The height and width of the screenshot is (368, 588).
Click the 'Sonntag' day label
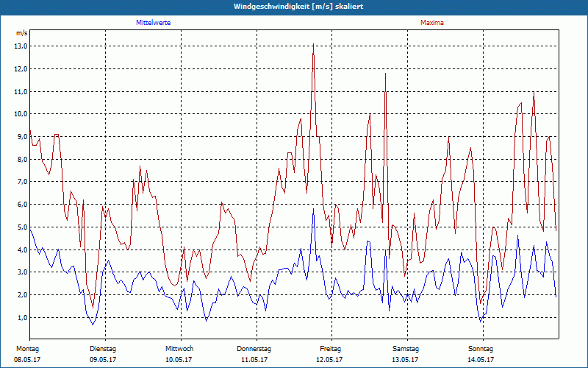tap(481, 349)
